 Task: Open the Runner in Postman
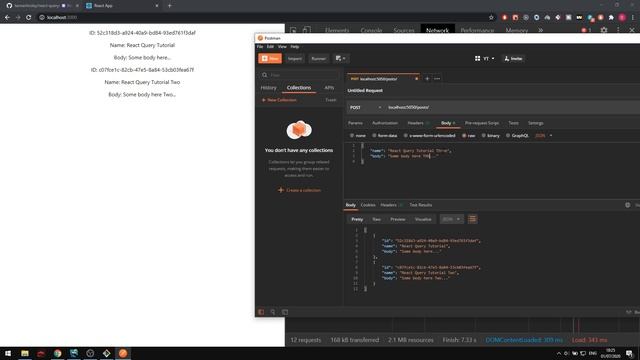tap(318, 58)
